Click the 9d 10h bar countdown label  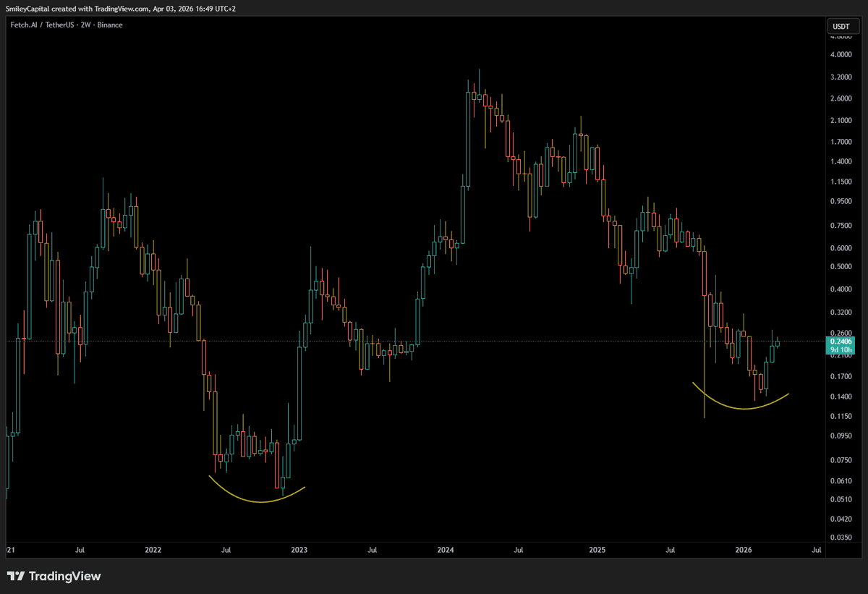(x=840, y=349)
